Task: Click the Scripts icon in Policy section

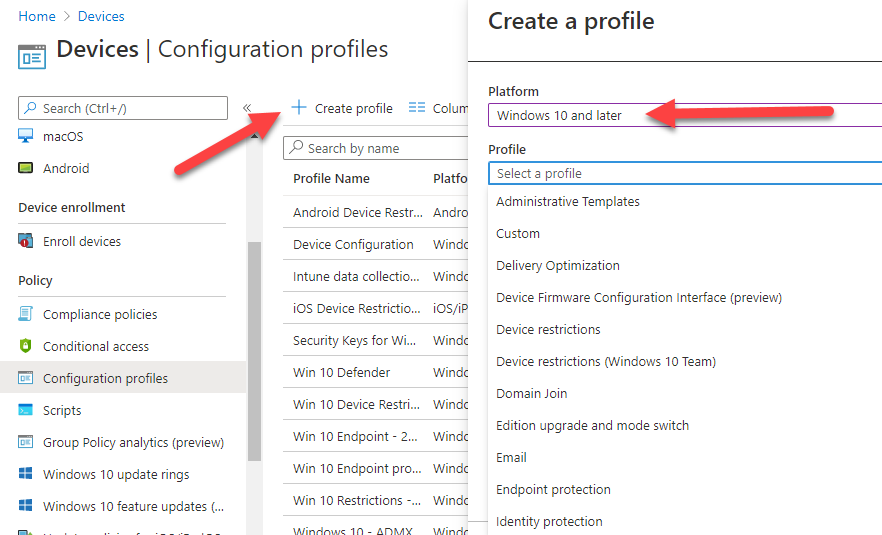Action: click(x=26, y=410)
